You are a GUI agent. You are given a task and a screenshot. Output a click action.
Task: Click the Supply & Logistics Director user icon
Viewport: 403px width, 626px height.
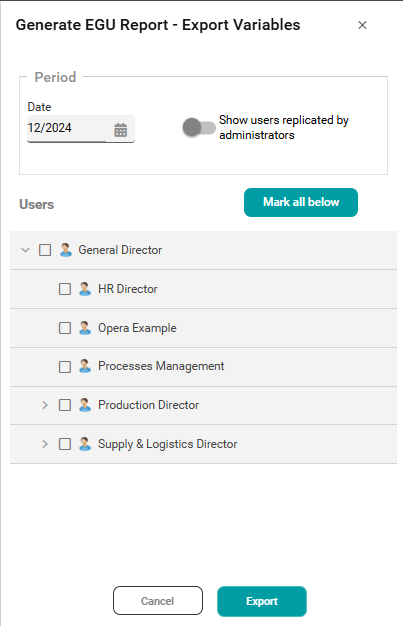point(85,444)
